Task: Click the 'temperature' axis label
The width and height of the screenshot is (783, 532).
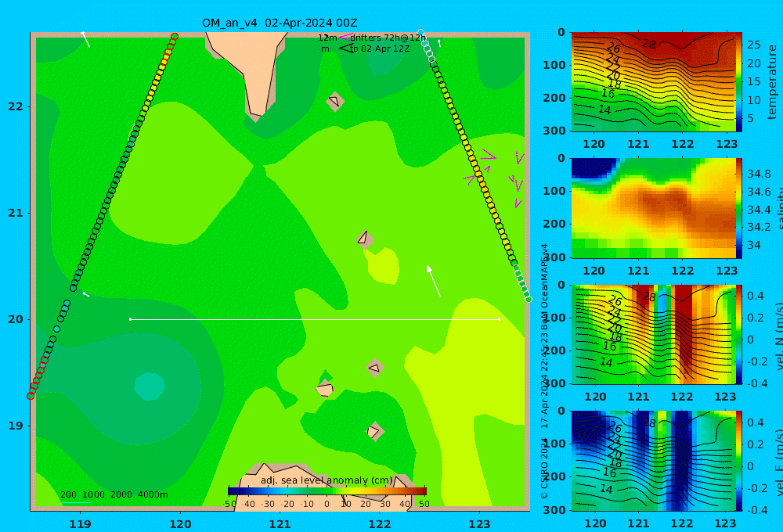Action: click(772, 82)
